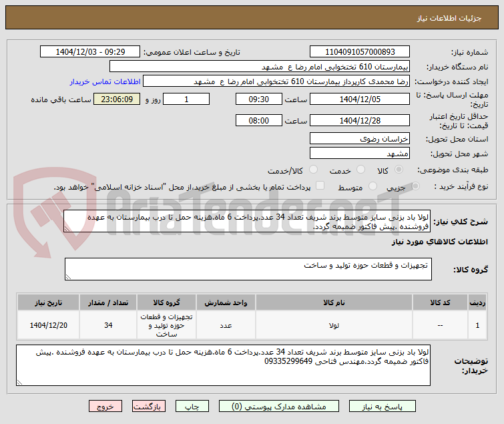Click the price validity time 08:00 field
504x424 pixels.
[x=259, y=120]
